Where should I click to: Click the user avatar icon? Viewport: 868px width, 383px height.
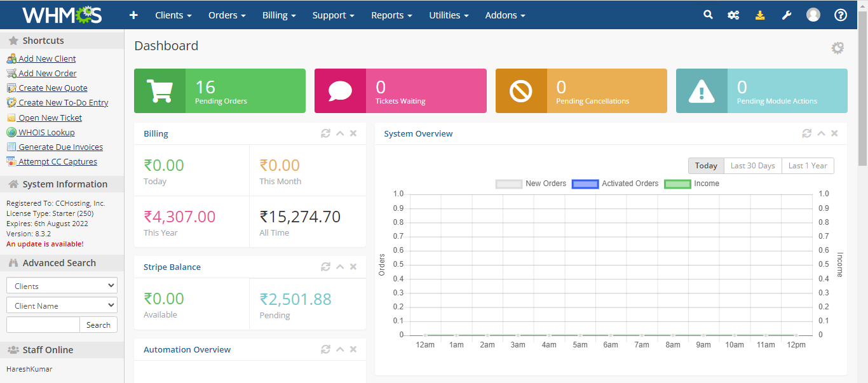point(813,15)
